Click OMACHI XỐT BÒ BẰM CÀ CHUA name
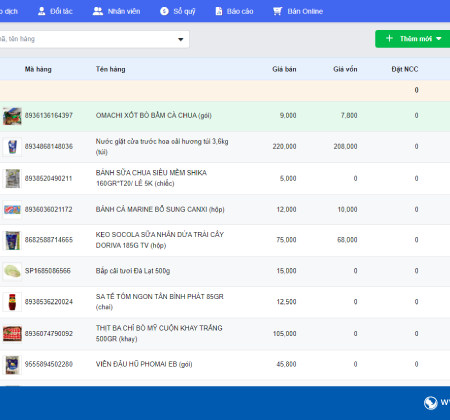This screenshot has width=450, height=420. tap(154, 116)
